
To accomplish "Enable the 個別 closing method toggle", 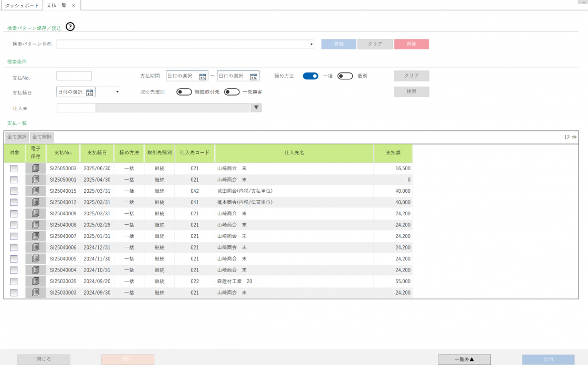I will click(345, 76).
